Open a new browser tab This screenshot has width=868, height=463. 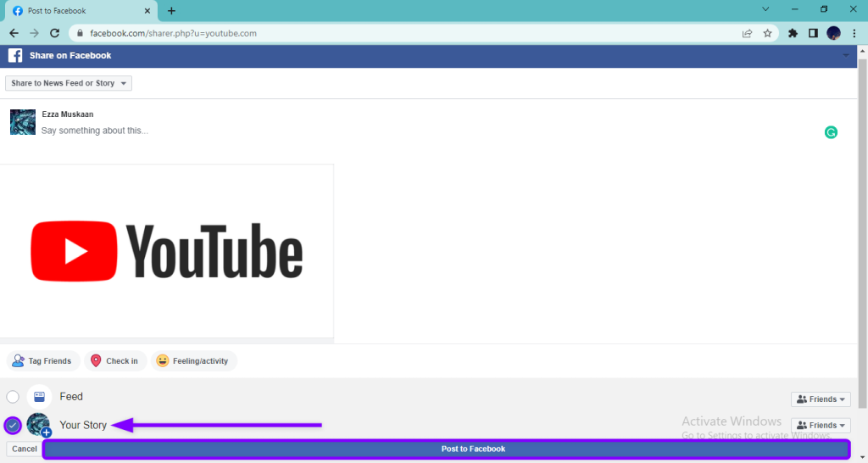pos(171,11)
